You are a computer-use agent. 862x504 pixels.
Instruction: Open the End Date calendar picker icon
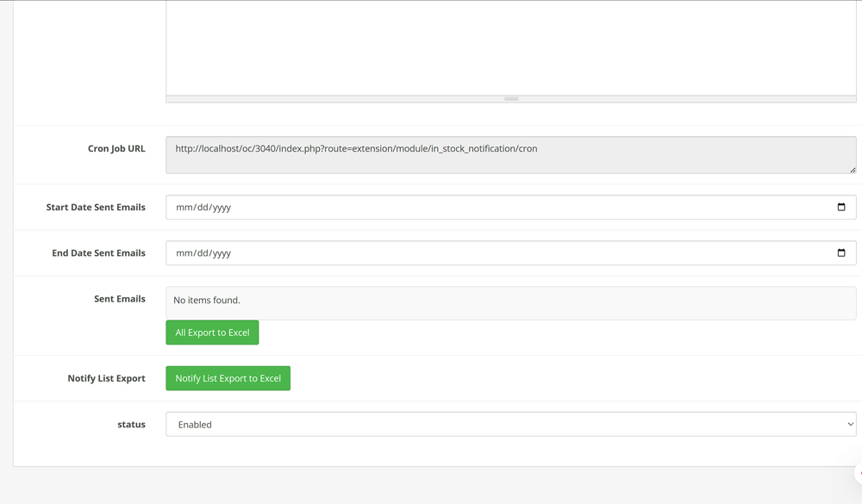pyautogui.click(x=841, y=252)
